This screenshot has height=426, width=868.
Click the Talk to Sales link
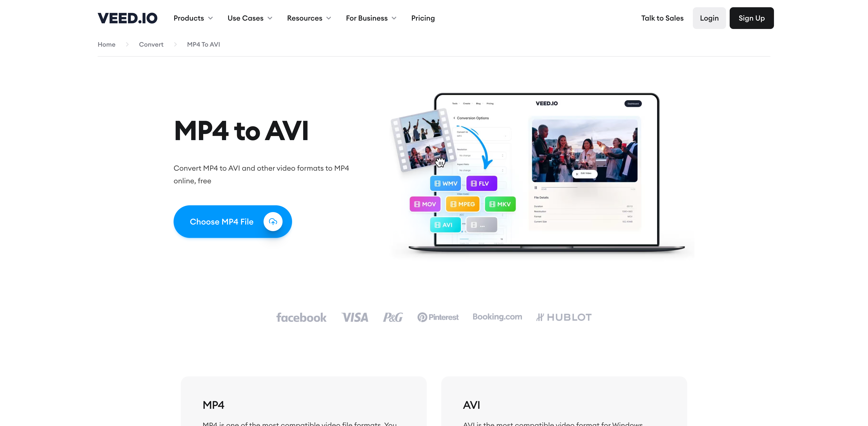663,18
